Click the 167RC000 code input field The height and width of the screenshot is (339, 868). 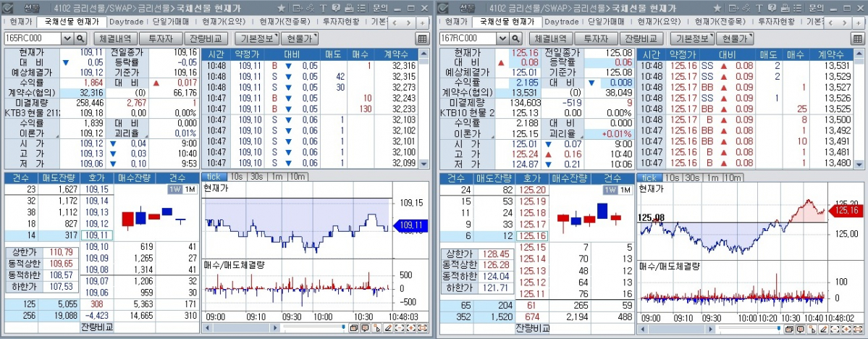click(468, 38)
